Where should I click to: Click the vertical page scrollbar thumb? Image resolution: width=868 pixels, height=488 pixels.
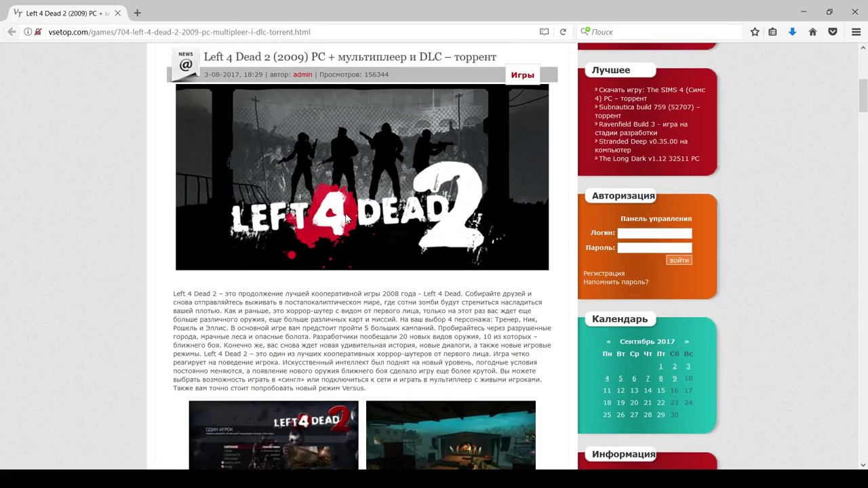tap(863, 96)
